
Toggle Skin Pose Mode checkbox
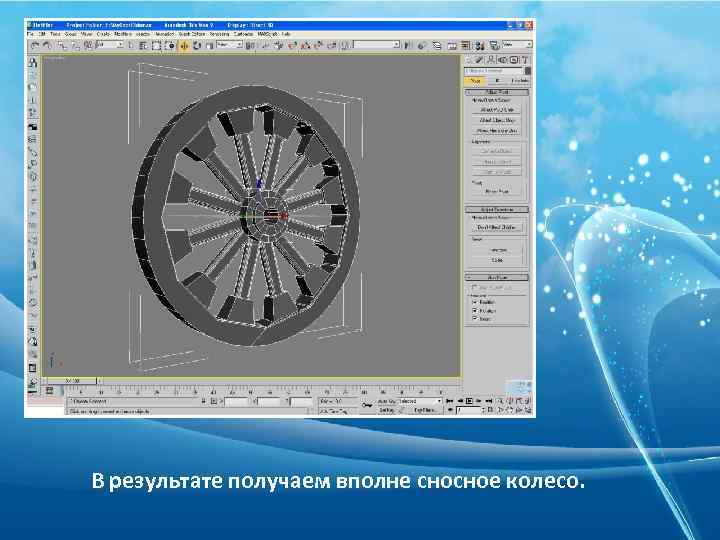point(475,287)
